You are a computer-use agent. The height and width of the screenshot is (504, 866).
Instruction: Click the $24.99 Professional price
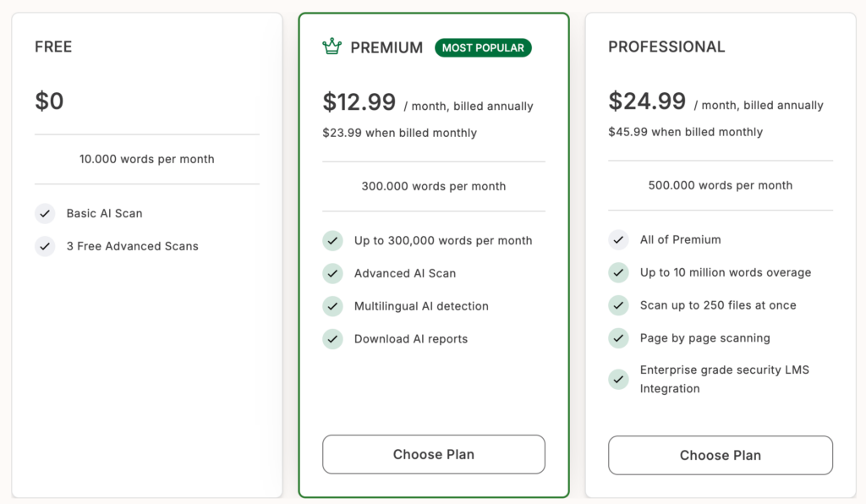tap(647, 101)
